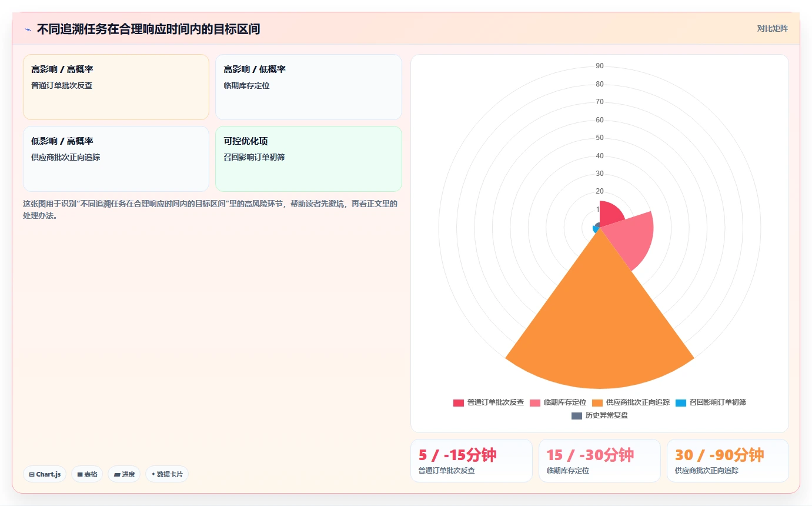
Task: Click the chart axis label 90
Action: (600, 66)
